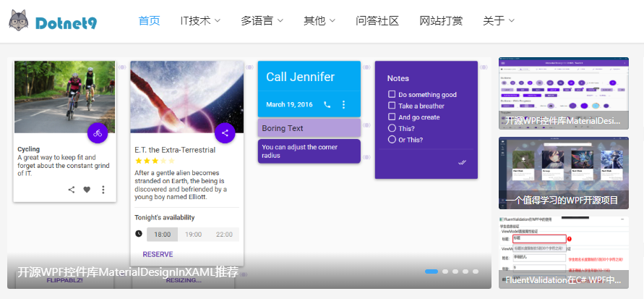Viewport: 644px width, 299px height.
Task: Click 'Boring Text' card
Action: pyautogui.click(x=309, y=128)
